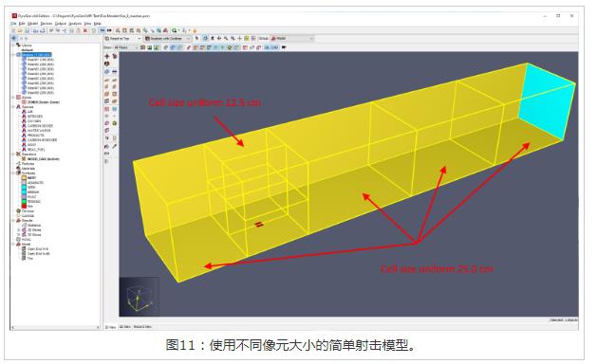Open the Show All Floors dropdown
597x364 pixels.
pyautogui.click(x=126, y=47)
